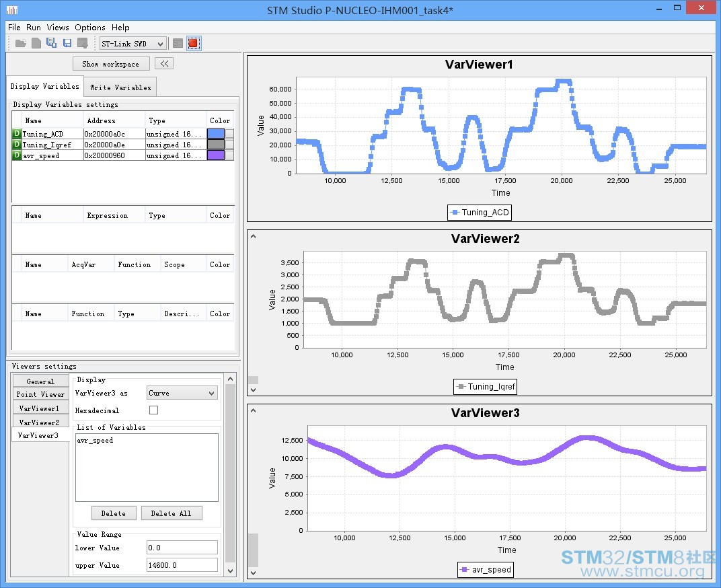This screenshot has width=721, height=588.
Task: Click VarViewer2 expand down arrow
Action: [253, 390]
